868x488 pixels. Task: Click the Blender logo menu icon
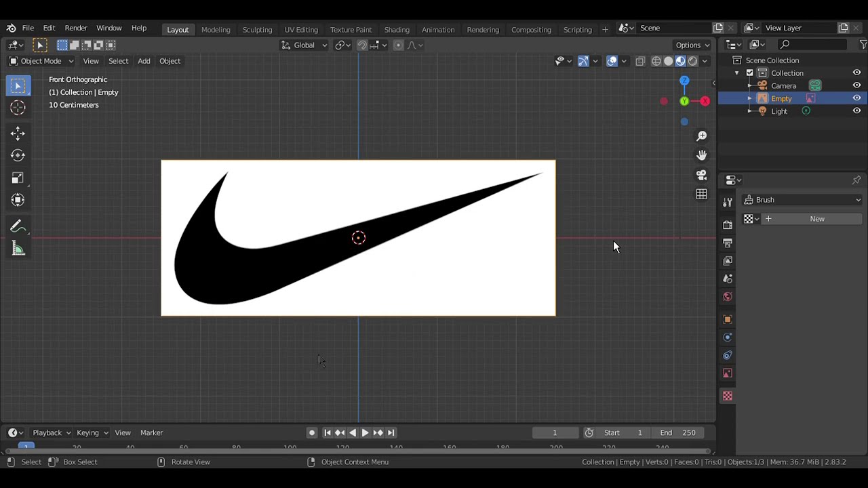(11, 28)
